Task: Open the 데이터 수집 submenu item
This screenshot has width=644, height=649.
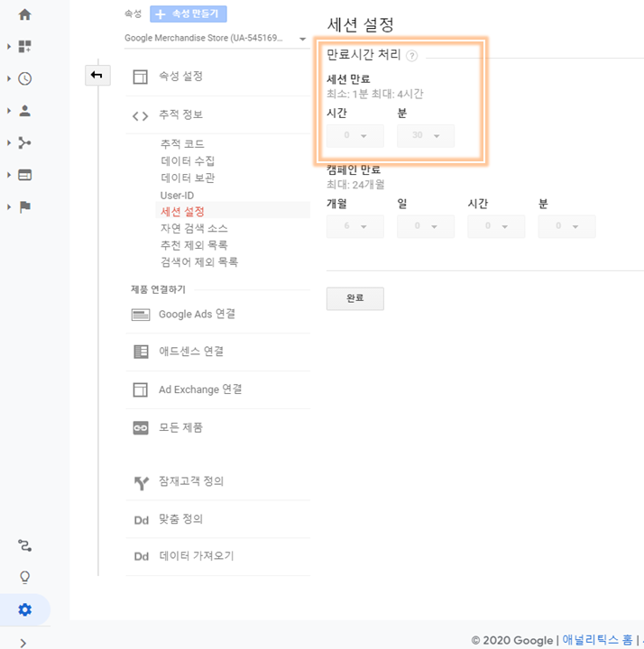Action: [x=188, y=161]
